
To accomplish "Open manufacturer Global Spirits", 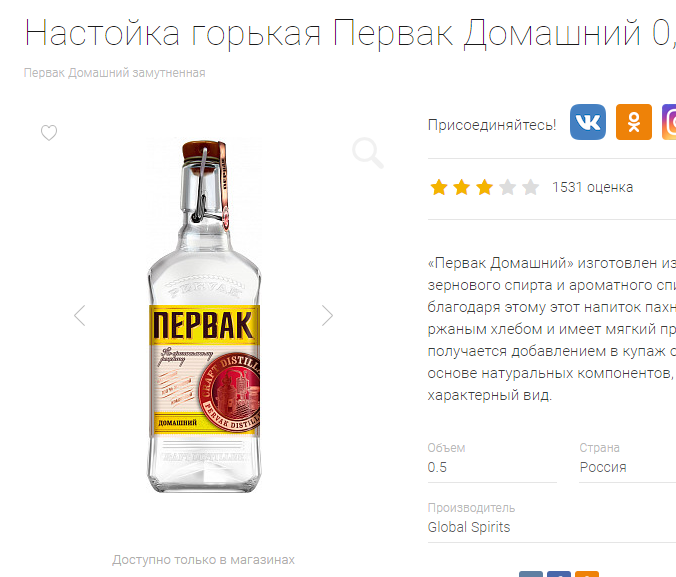I will (x=469, y=527).
